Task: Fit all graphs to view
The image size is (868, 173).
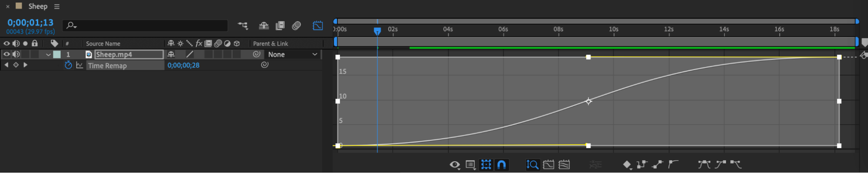Action: point(564,165)
